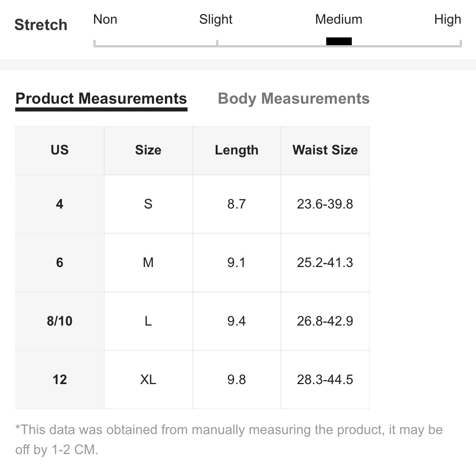Click the black Medium stretch indicator
476x470 pixels.
click(339, 41)
